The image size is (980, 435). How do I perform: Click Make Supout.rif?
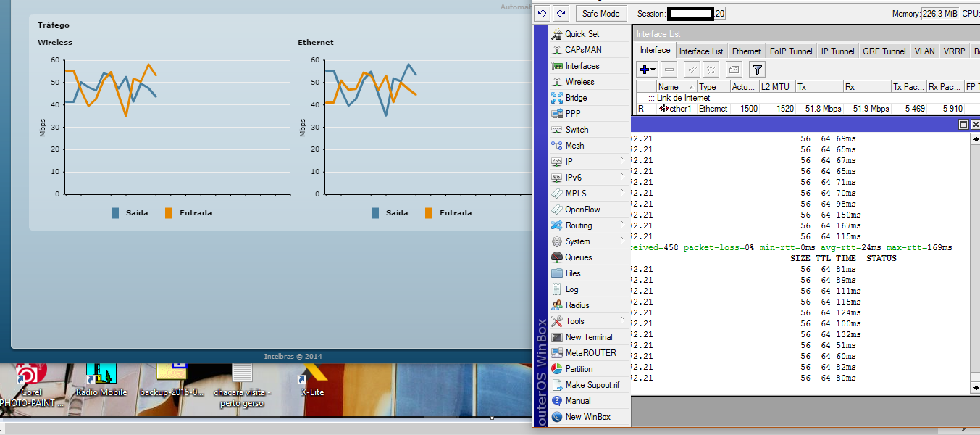(x=592, y=385)
